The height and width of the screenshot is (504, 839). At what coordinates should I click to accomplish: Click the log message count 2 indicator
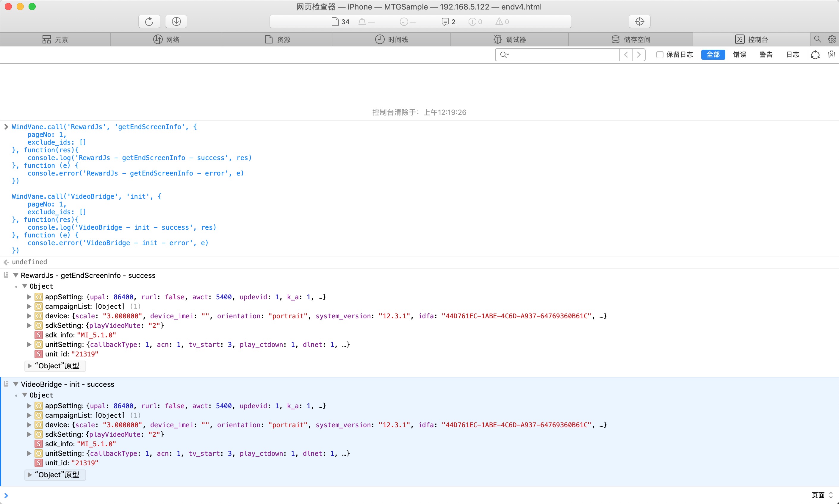448,22
